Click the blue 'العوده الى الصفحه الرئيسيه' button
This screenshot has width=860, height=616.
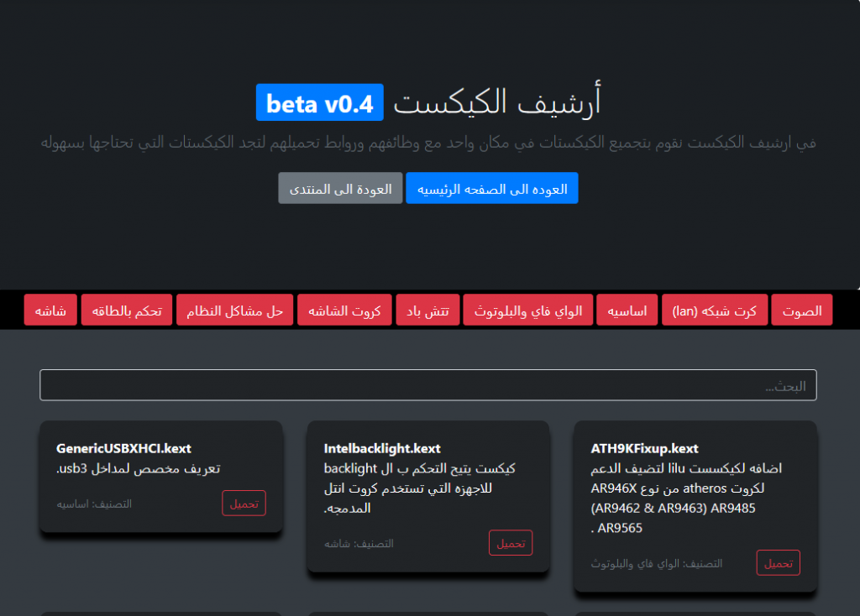491,189
